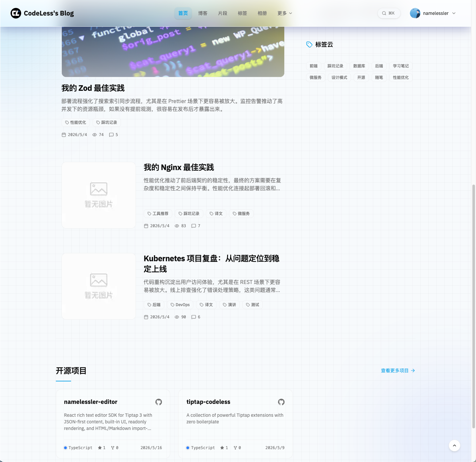Click the comment icon showing 6
Image resolution: width=476 pixels, height=462 pixels.
[x=194, y=317]
